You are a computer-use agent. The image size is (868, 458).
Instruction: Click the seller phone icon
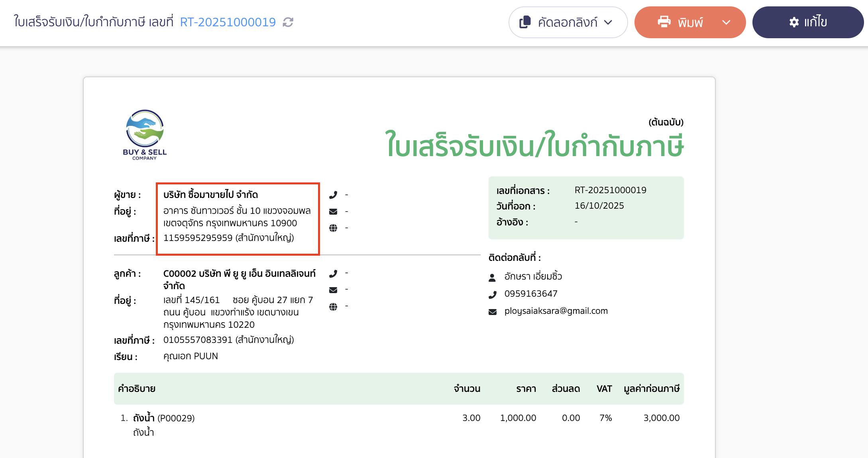[x=333, y=195]
